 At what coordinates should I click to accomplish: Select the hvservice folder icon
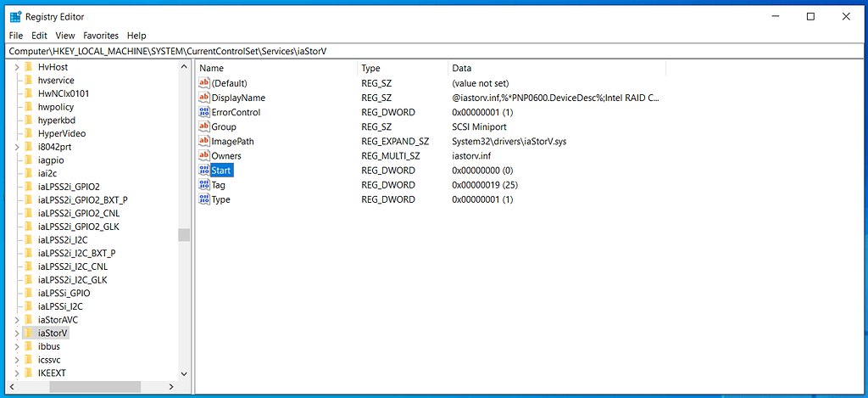[x=29, y=81]
